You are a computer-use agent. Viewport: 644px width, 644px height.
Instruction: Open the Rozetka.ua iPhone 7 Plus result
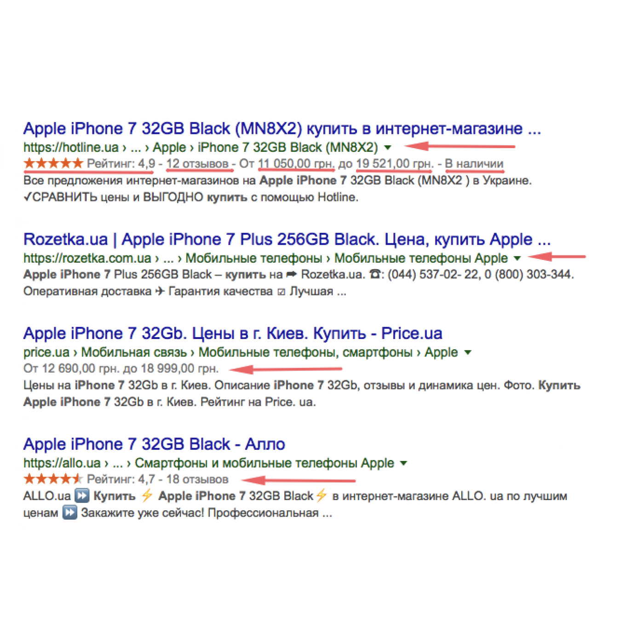pos(287,240)
